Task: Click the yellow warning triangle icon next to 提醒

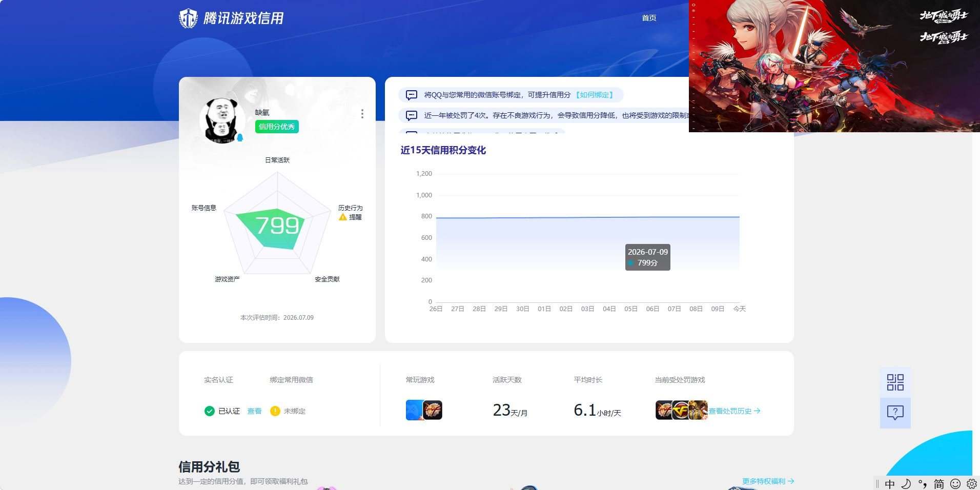Action: coord(343,217)
